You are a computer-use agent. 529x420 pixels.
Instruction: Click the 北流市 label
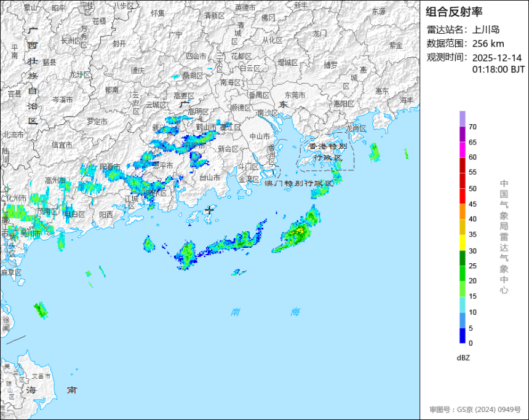(x=13, y=135)
